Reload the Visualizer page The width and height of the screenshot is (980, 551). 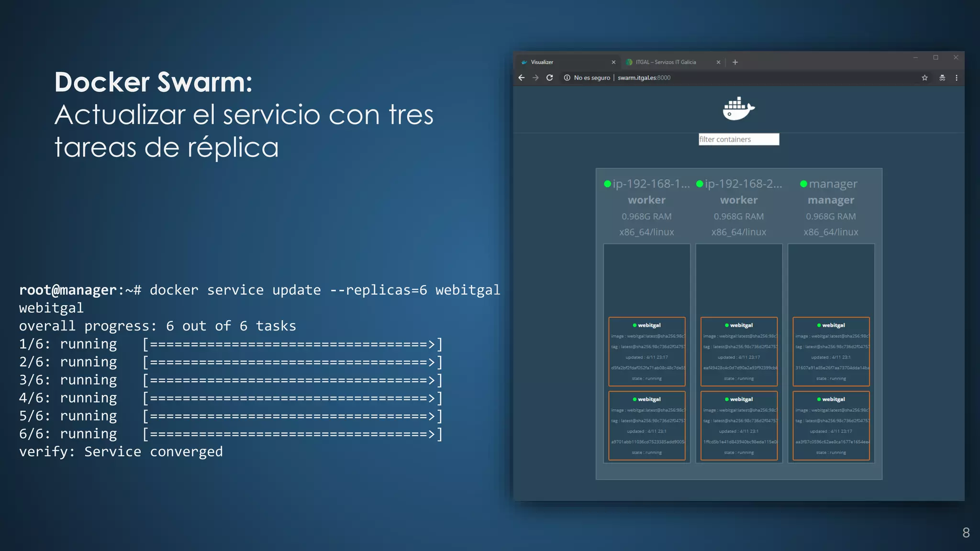pyautogui.click(x=550, y=77)
